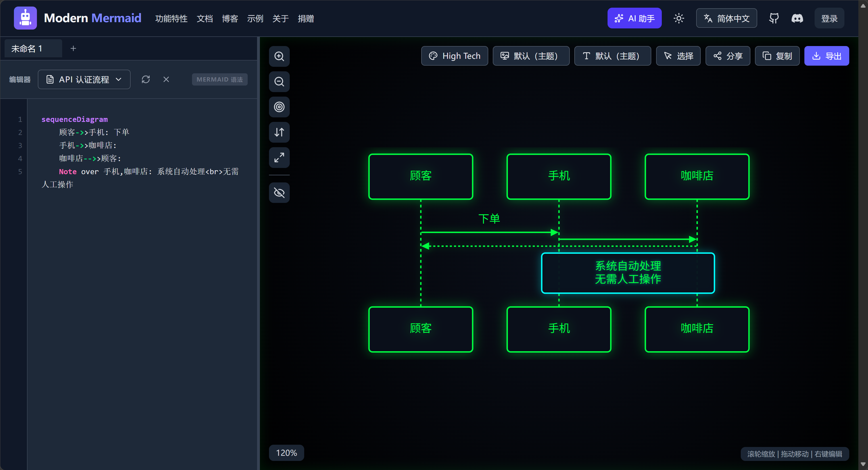This screenshot has height=470, width=868.
Task: Clear the editor with the X icon
Action: pos(166,80)
